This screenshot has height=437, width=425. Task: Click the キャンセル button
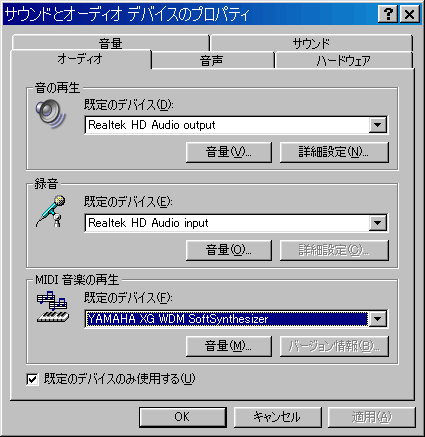(x=278, y=417)
